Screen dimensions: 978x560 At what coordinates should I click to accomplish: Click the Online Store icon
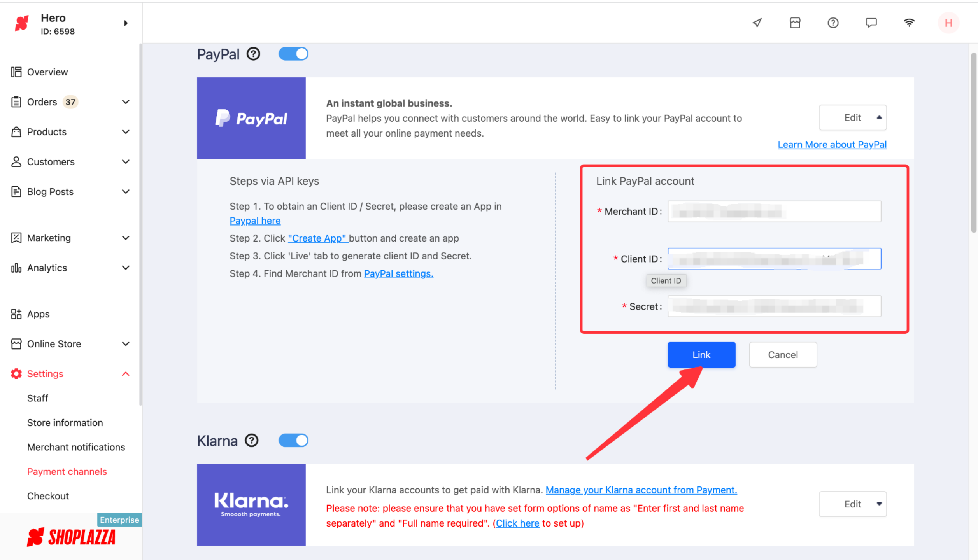(x=16, y=344)
